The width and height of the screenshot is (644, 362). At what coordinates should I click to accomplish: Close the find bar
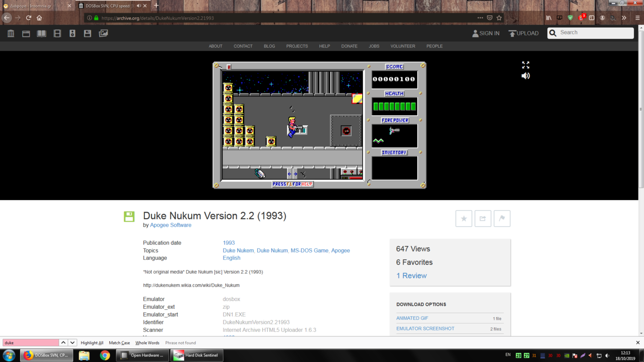[637, 343]
